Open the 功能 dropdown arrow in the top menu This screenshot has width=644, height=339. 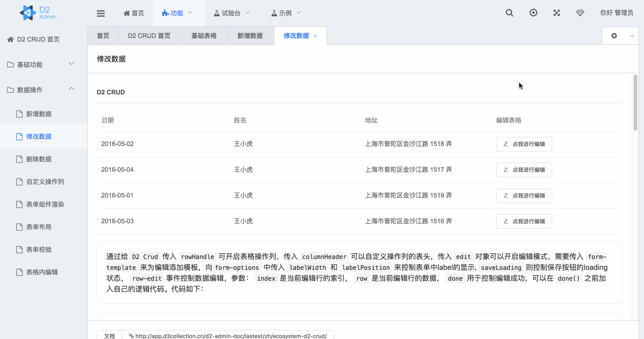point(190,13)
